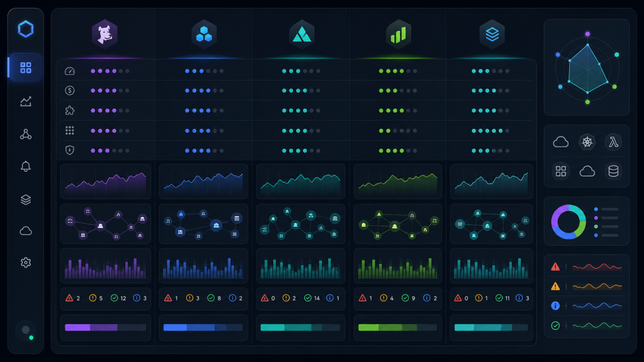Screen dimensions: 644x362
Task: Click the orange warning count "5"
Action: (x=101, y=299)
